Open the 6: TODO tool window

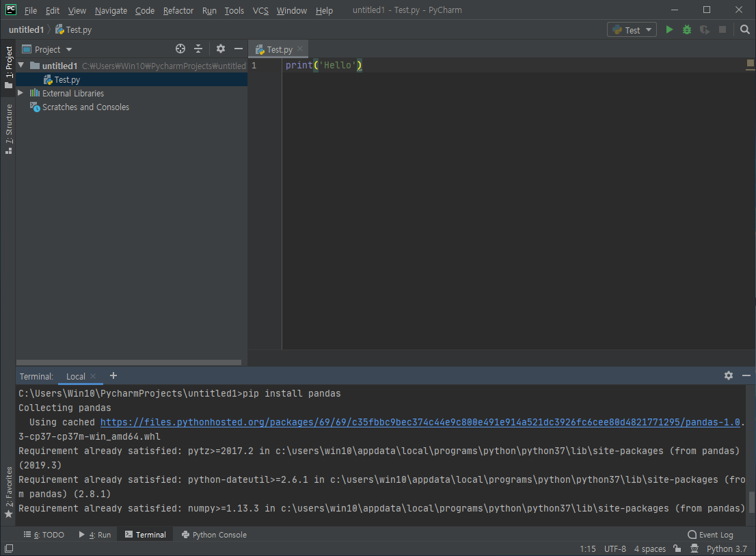point(44,534)
